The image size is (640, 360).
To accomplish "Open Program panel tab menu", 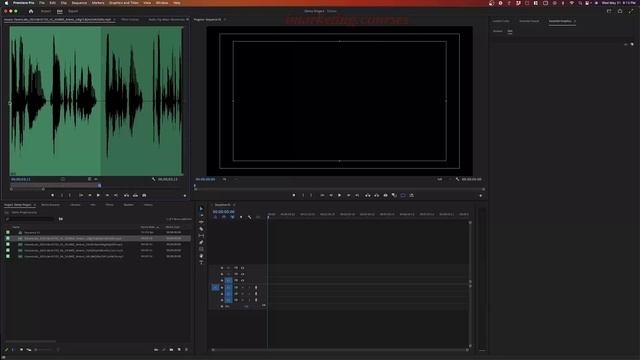I will [x=225, y=20].
